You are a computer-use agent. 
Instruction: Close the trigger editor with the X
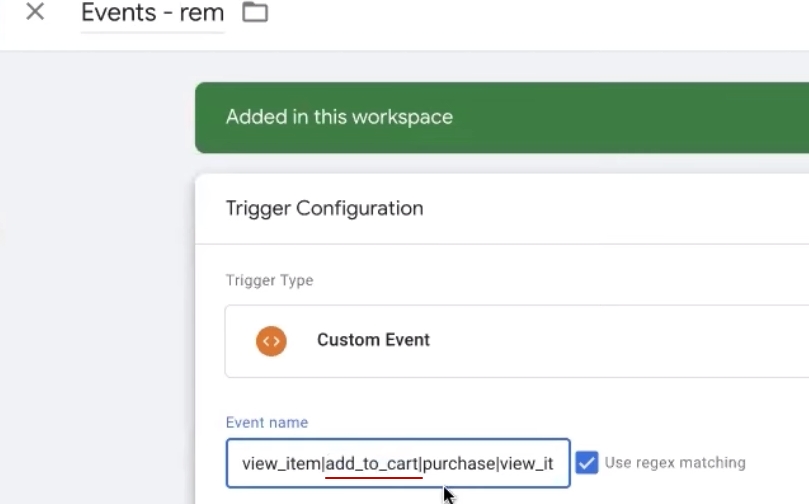35,13
